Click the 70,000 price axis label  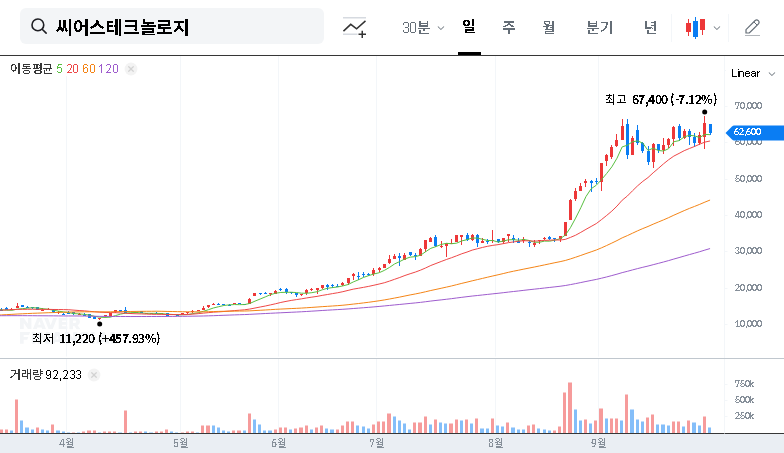pos(748,106)
